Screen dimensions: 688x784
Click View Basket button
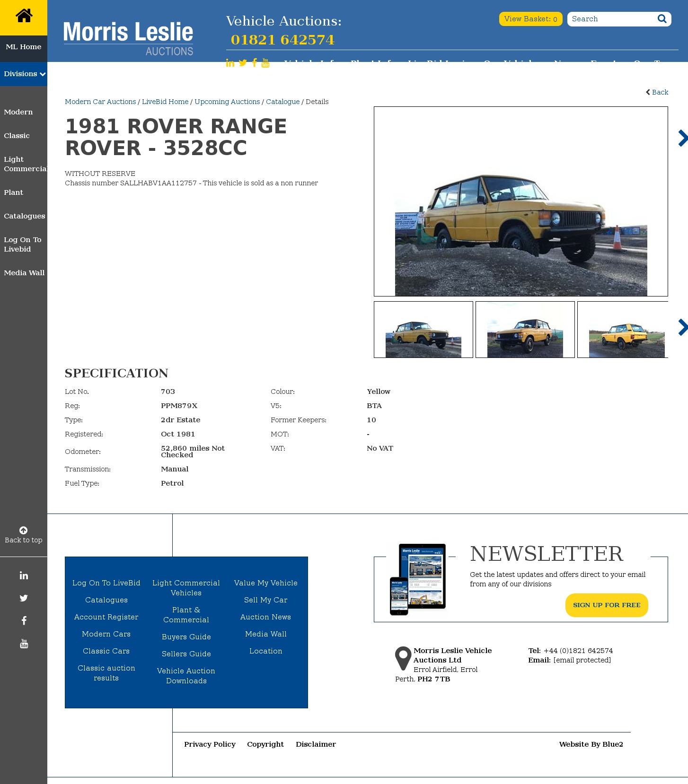[x=530, y=19]
